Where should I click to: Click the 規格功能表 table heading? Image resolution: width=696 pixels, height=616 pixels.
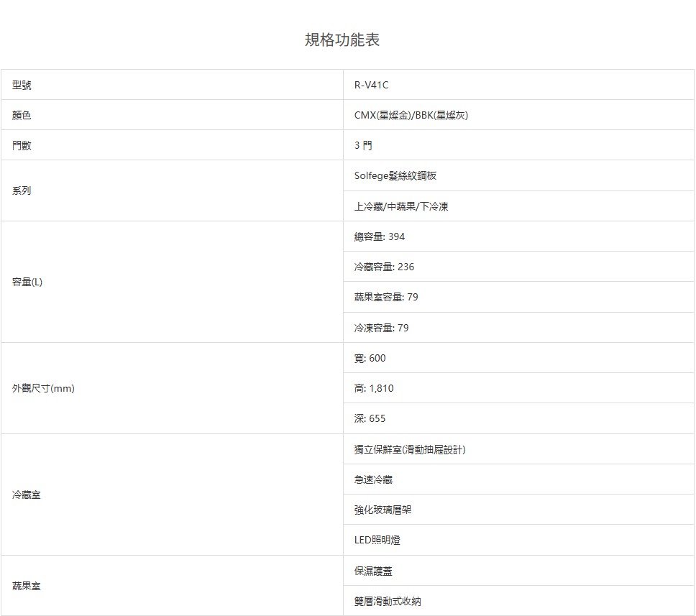(342, 40)
